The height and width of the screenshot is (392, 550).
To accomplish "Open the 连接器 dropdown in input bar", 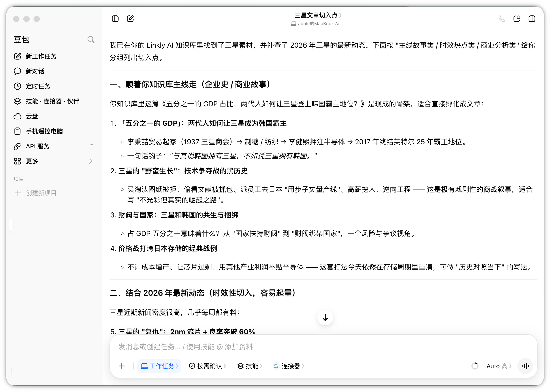I will tap(288, 366).
